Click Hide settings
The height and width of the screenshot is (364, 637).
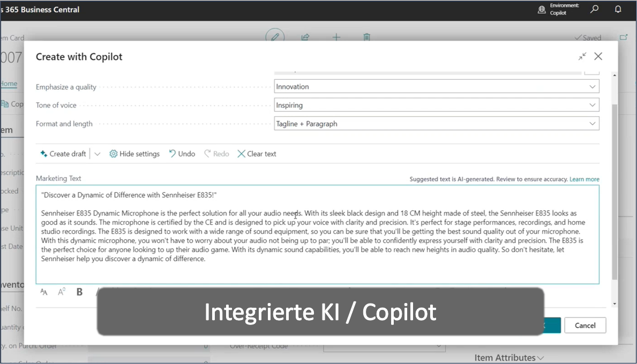pos(134,154)
